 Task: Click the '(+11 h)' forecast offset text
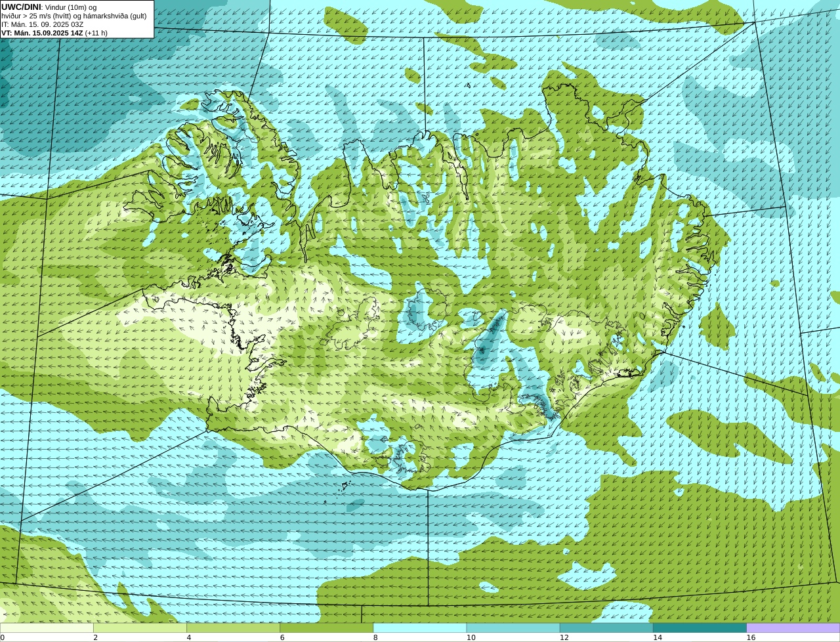click(x=96, y=33)
